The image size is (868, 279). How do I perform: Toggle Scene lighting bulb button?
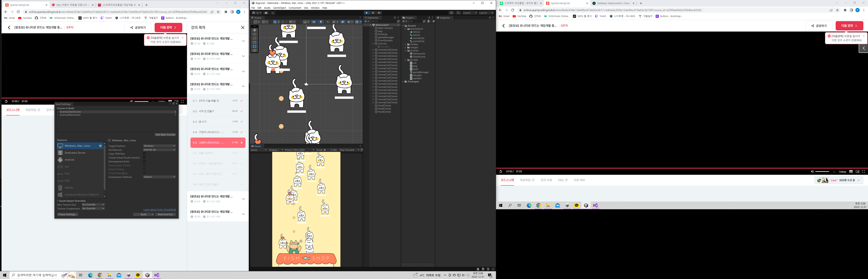(x=321, y=22)
